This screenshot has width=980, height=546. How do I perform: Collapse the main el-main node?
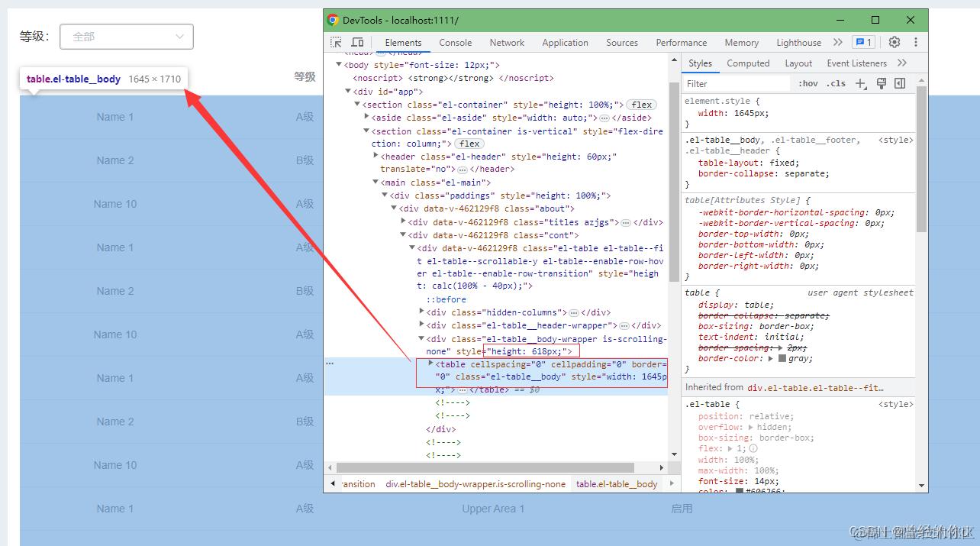coord(376,182)
